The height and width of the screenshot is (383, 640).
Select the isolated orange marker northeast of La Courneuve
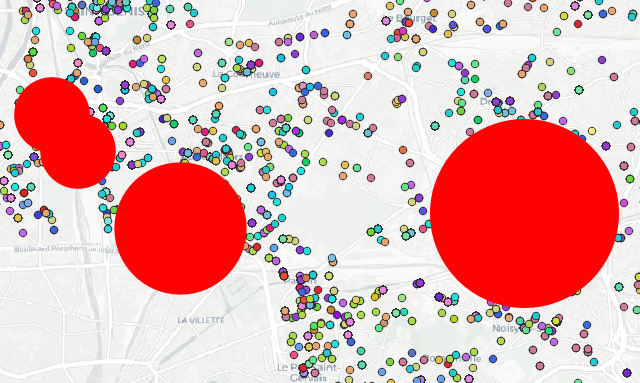coord(368,76)
